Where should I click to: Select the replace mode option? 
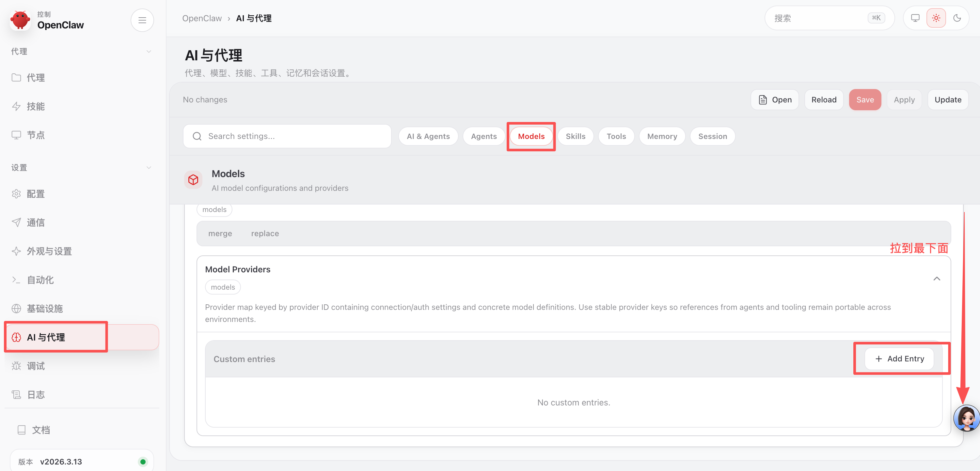pos(265,234)
